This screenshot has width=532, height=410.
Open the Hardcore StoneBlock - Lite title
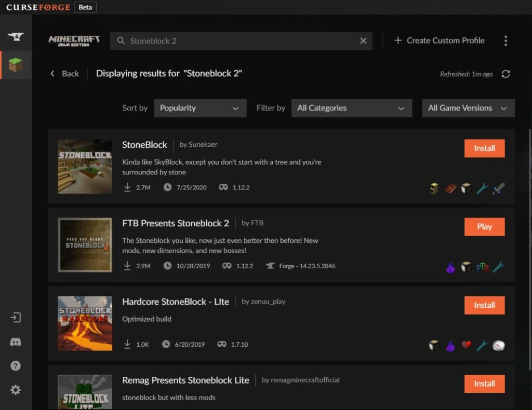[x=176, y=302]
